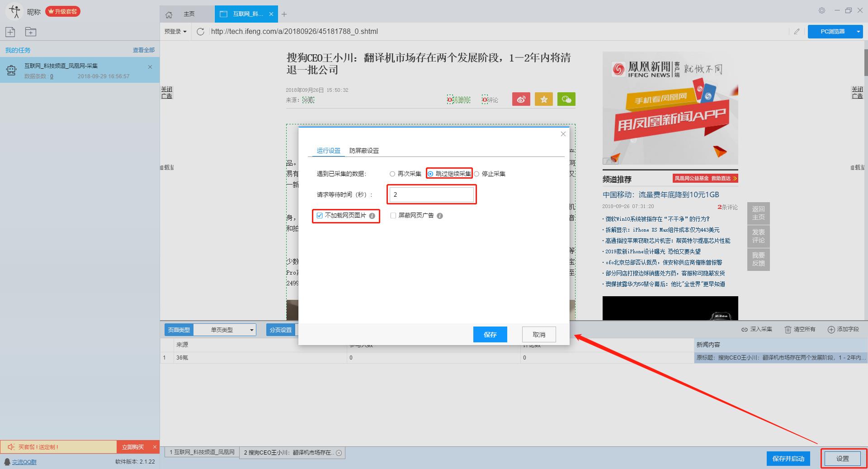The height and width of the screenshot is (469, 868).
Task: Click the 取消 button in dialog
Action: click(539, 335)
